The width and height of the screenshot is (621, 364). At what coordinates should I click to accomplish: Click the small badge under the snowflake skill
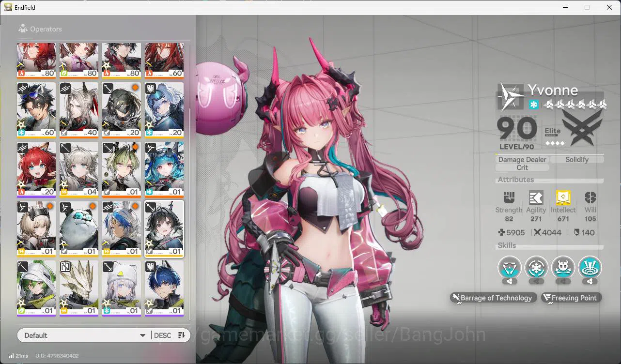536,281
